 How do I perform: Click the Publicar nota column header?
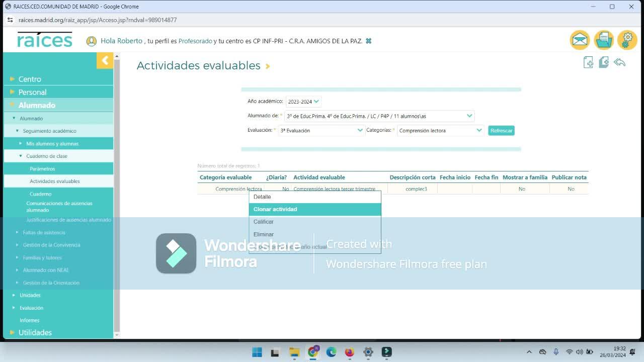point(569,177)
